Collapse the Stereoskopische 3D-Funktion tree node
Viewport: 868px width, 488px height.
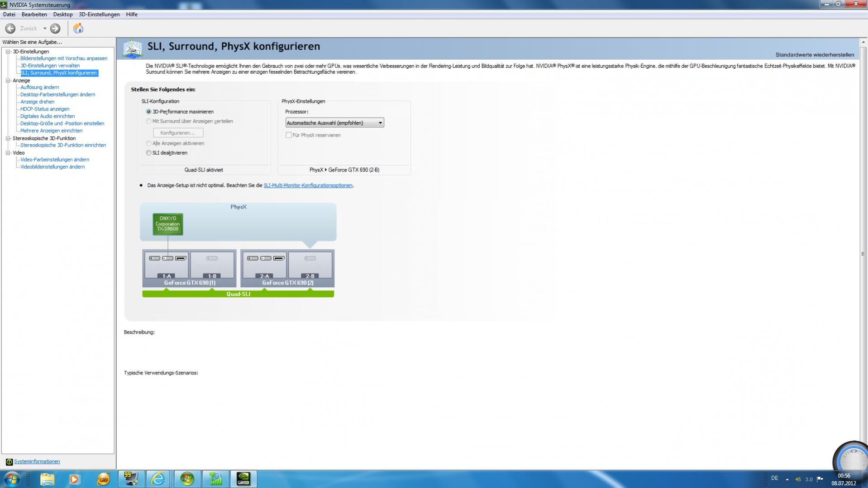(x=8, y=138)
